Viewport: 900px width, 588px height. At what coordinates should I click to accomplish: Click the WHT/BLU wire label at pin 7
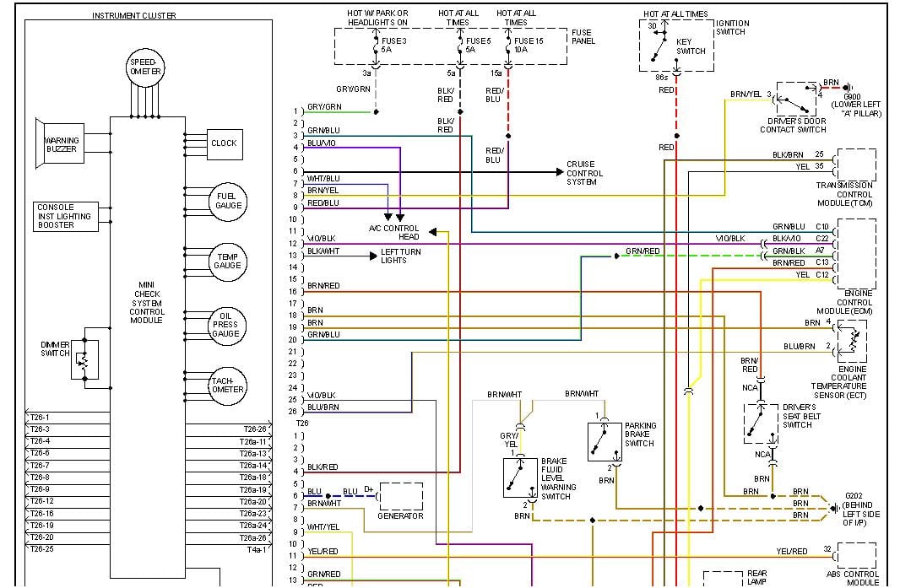click(323, 178)
